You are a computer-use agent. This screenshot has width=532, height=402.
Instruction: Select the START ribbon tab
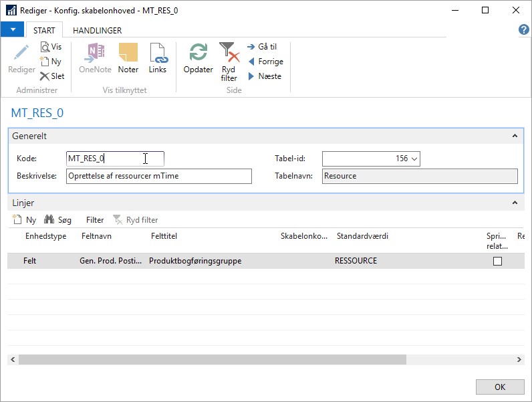(x=44, y=31)
